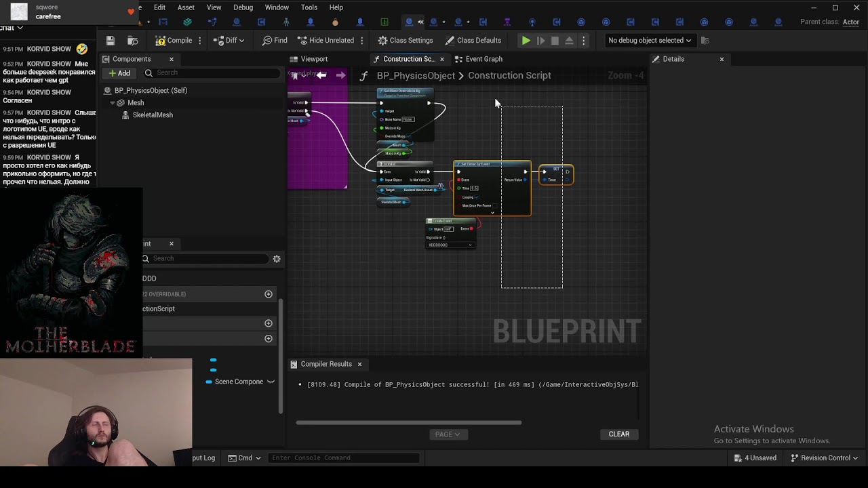Close the Compiler Results tab
Viewport: 868px width, 488px height.
tap(359, 364)
